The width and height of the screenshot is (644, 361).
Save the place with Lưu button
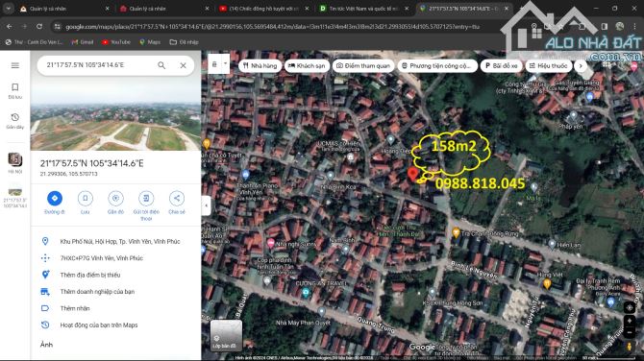(x=85, y=203)
